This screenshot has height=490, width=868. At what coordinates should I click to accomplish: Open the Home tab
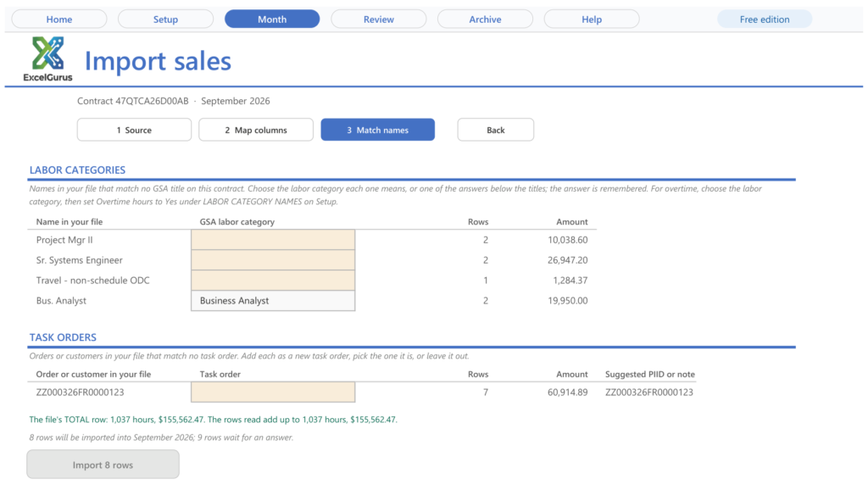(x=59, y=19)
